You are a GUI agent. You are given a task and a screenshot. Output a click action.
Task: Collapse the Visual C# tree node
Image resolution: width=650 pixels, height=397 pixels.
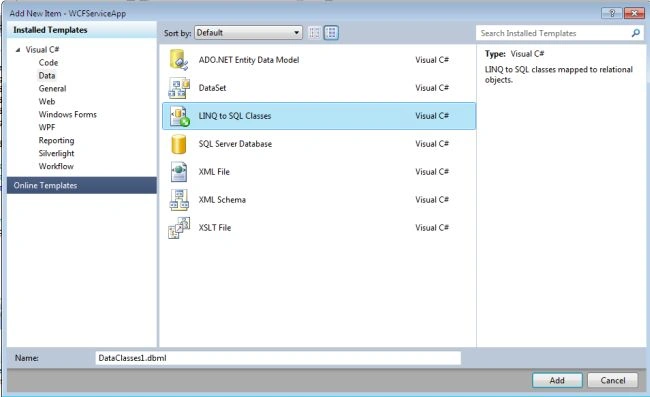[x=18, y=50]
